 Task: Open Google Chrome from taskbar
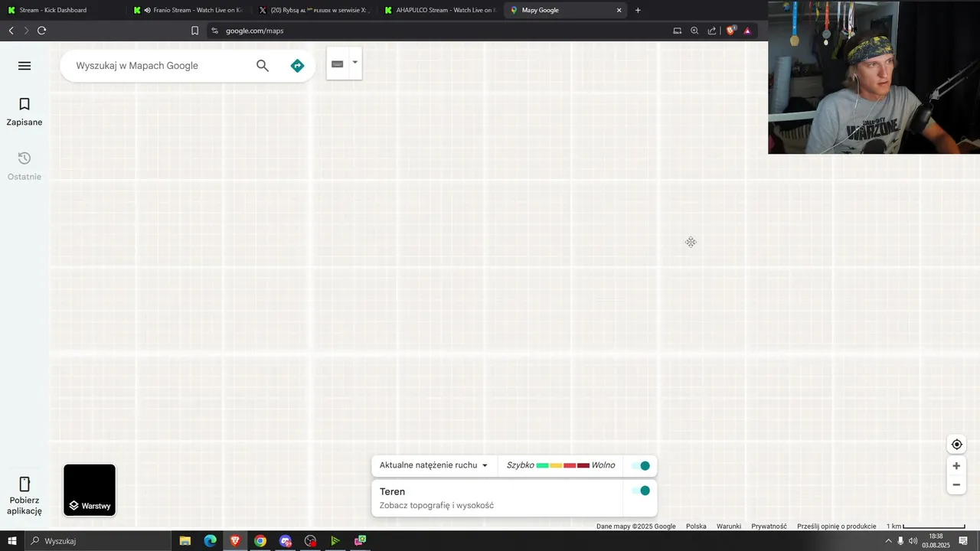click(260, 541)
